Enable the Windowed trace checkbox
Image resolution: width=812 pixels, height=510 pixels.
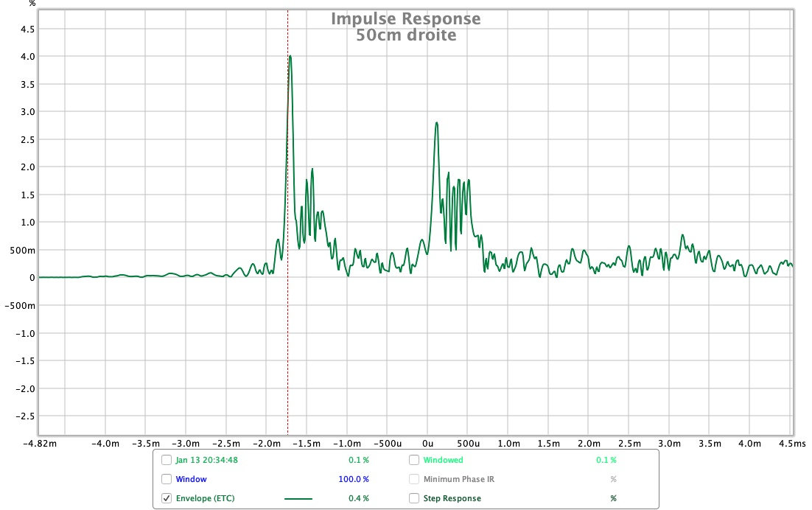pyautogui.click(x=414, y=460)
